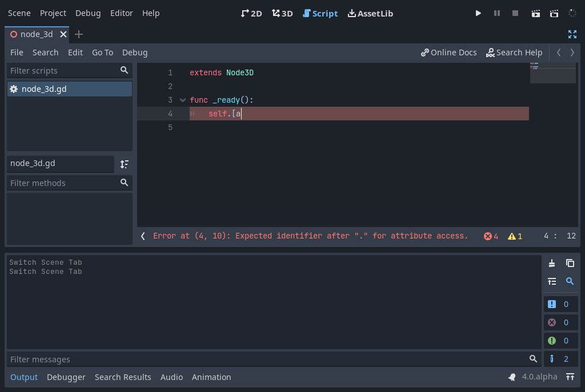Open the script editor Debug menu
This screenshot has width=585, height=392.
135,52
